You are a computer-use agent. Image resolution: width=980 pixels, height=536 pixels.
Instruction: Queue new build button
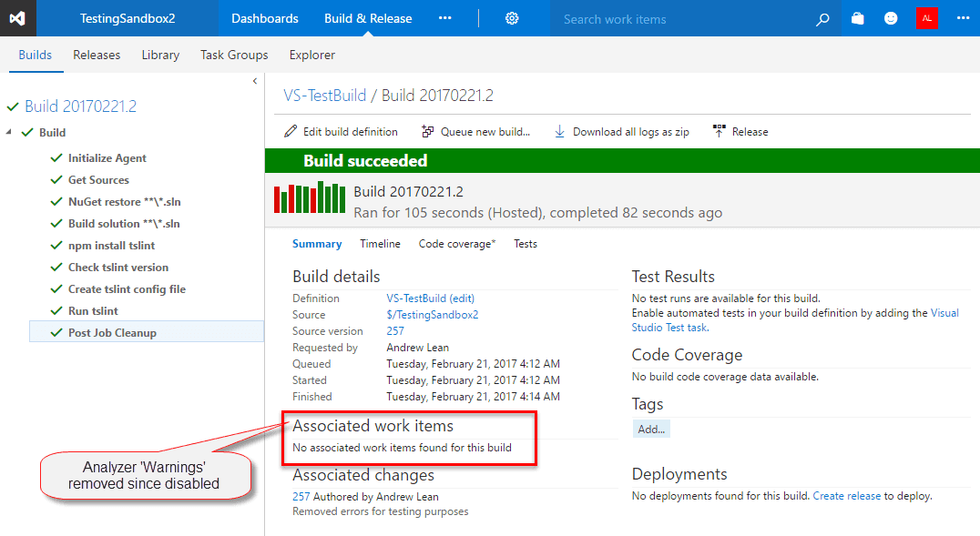click(475, 132)
